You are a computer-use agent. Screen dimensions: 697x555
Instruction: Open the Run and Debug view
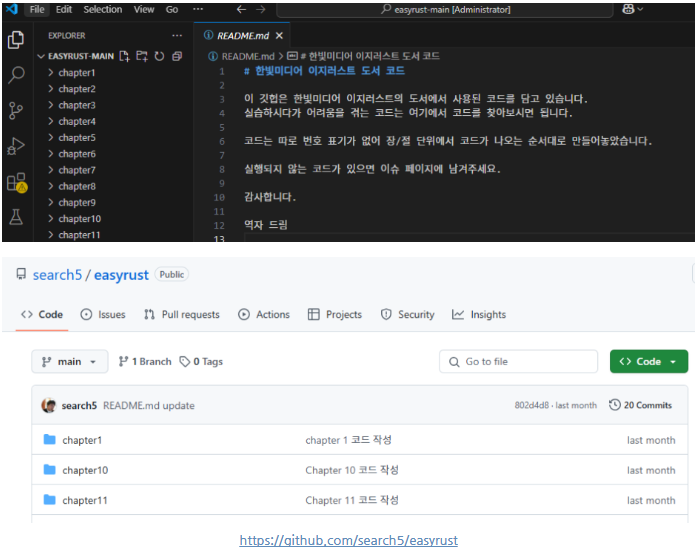click(x=16, y=146)
